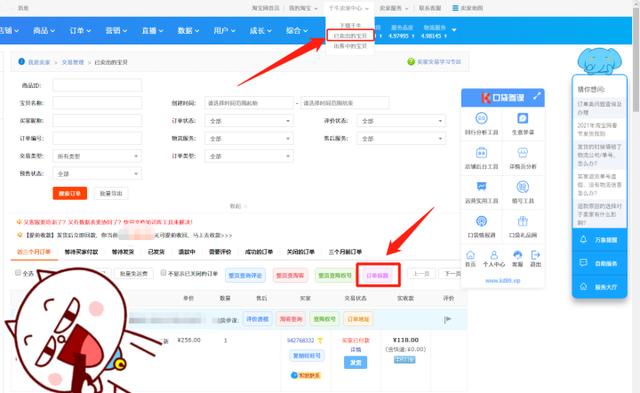
Task: Click the 万象提醒 bell item
Action: pyautogui.click(x=599, y=240)
